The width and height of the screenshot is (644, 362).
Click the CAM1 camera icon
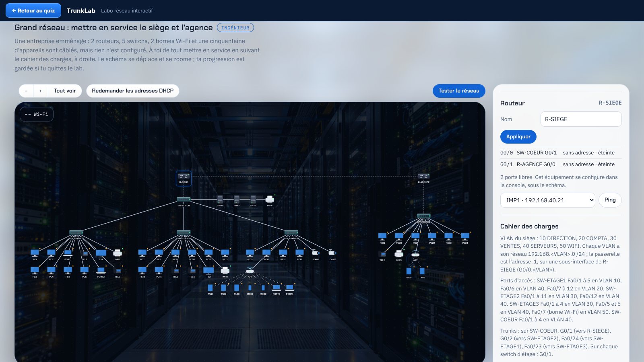coord(316,253)
